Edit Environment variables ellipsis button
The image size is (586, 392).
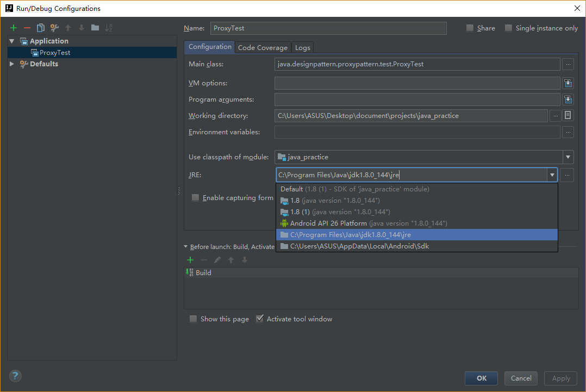pos(568,132)
